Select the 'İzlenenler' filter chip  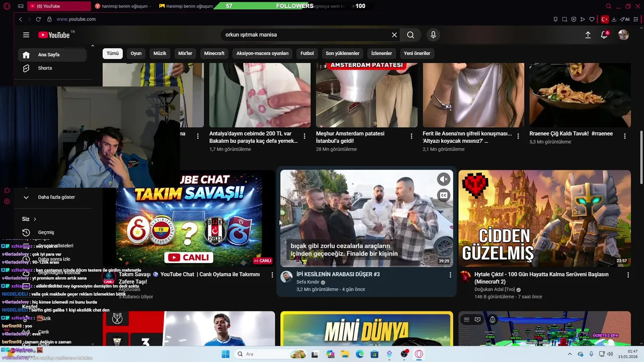click(x=381, y=53)
